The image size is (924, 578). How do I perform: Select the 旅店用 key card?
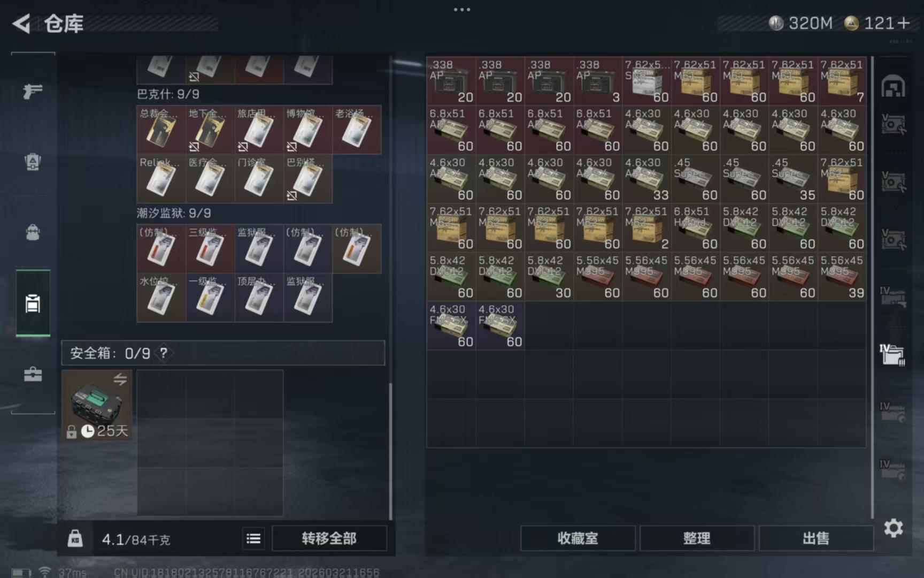pos(259,130)
